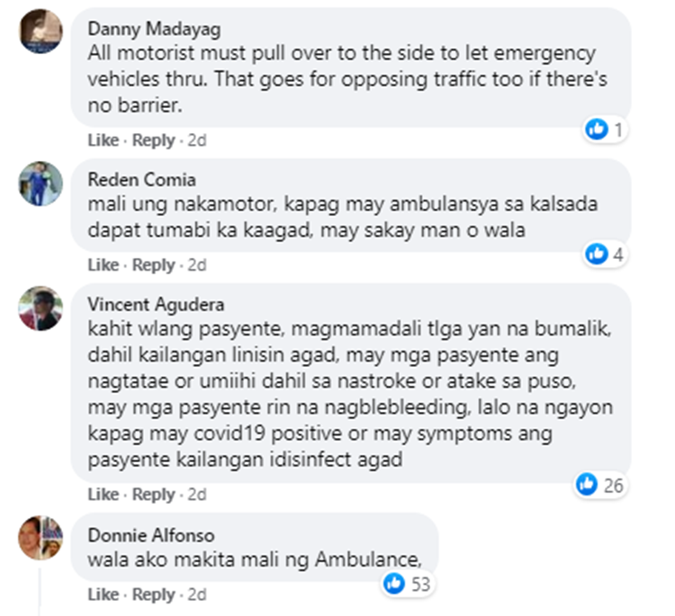Image resolution: width=675 pixels, height=616 pixels.
Task: Open Danny Madayag's profile picture
Action: 40,31
